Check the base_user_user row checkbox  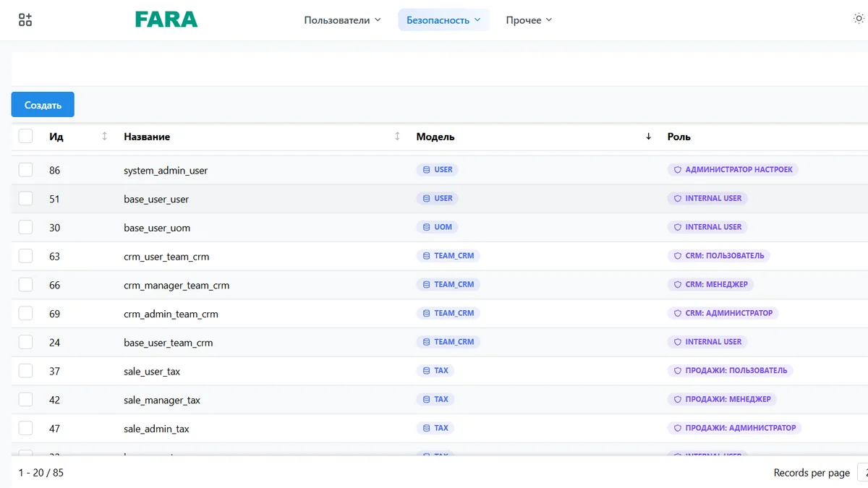[25, 199]
